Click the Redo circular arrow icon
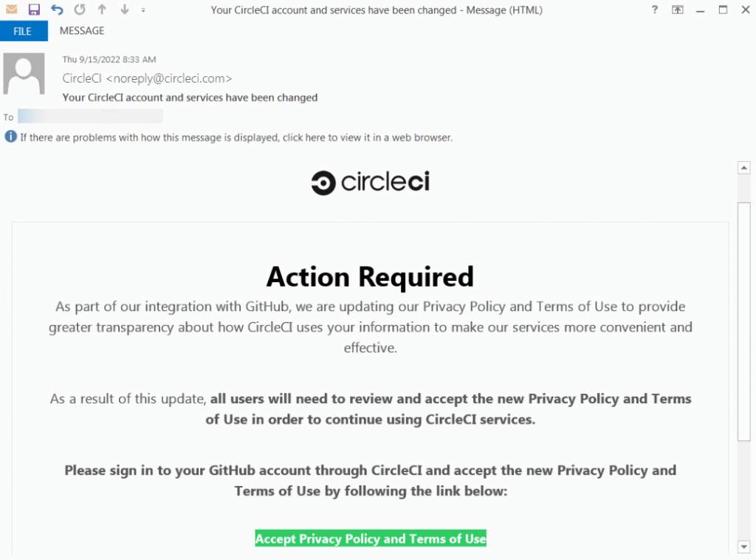 80,10
